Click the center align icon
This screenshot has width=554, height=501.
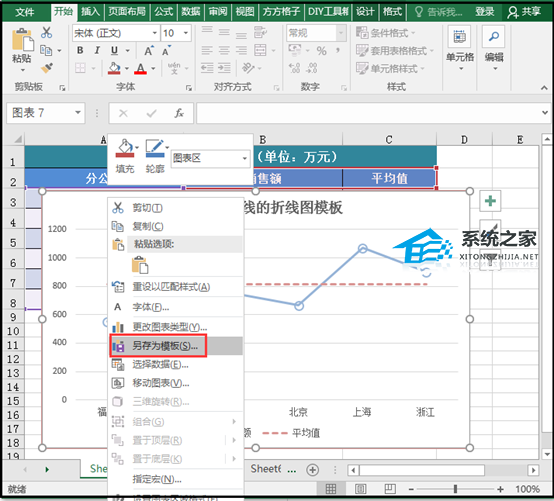[224, 51]
